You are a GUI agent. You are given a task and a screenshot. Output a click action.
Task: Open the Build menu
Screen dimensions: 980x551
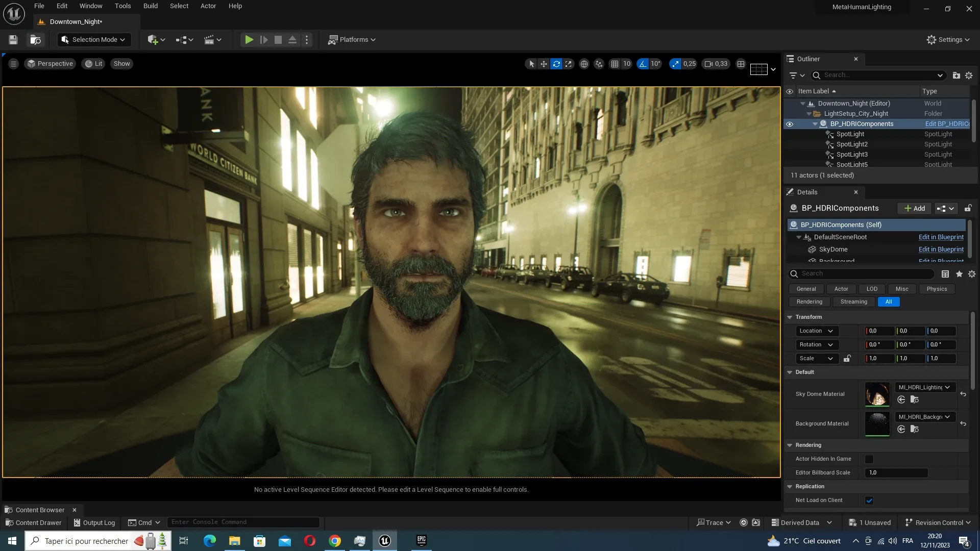pyautogui.click(x=150, y=6)
